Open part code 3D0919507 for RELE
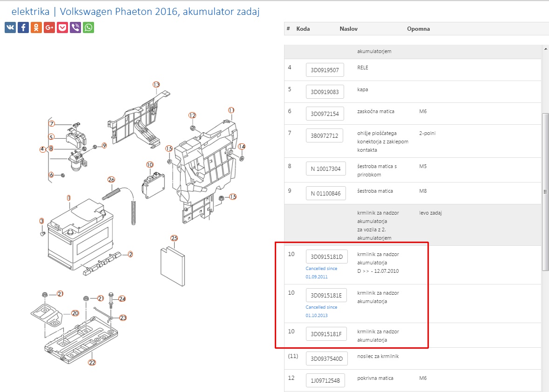The height and width of the screenshot is (392, 549). (x=325, y=70)
